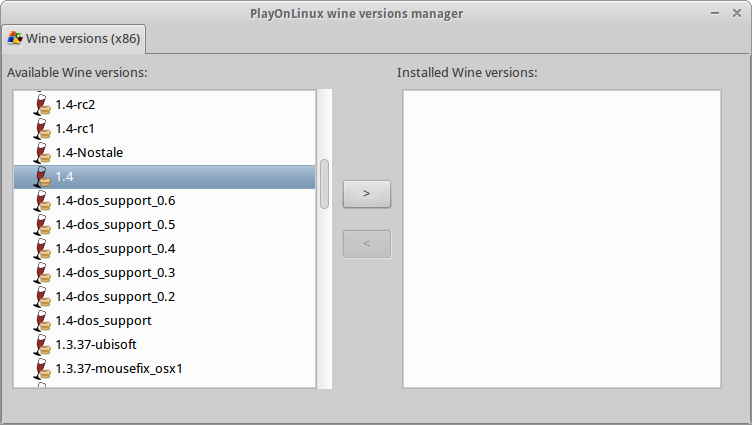
Task: Click inside the Installed Wine versions list
Action: [562, 239]
